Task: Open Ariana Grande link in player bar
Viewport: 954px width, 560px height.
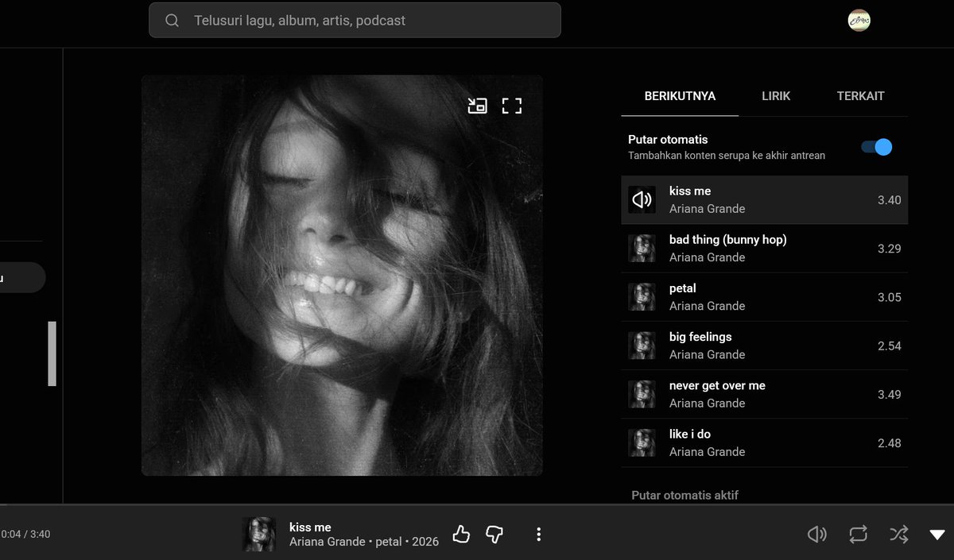Action: pyautogui.click(x=328, y=542)
